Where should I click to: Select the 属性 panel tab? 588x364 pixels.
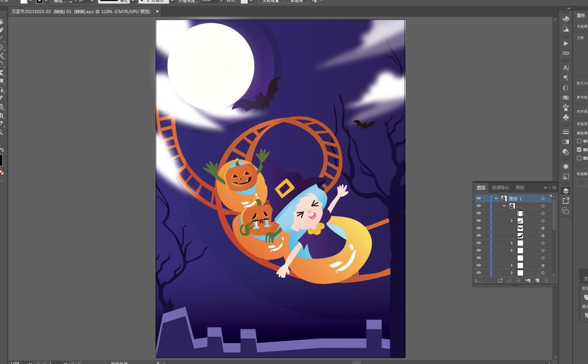(x=581, y=16)
